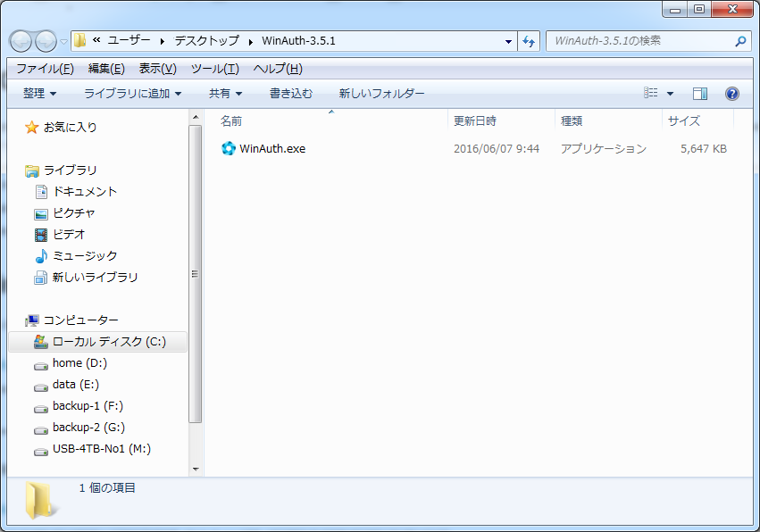Select ライブラリ in navigation pane

coord(71,170)
